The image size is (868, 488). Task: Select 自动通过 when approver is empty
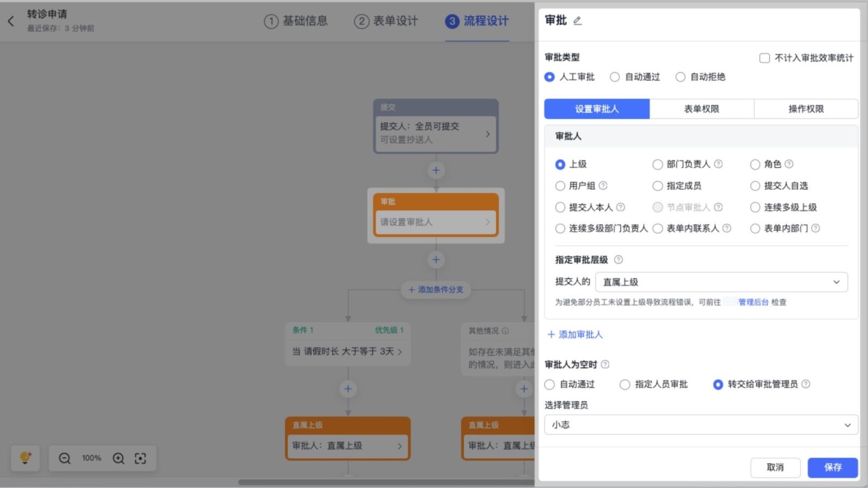pyautogui.click(x=550, y=384)
